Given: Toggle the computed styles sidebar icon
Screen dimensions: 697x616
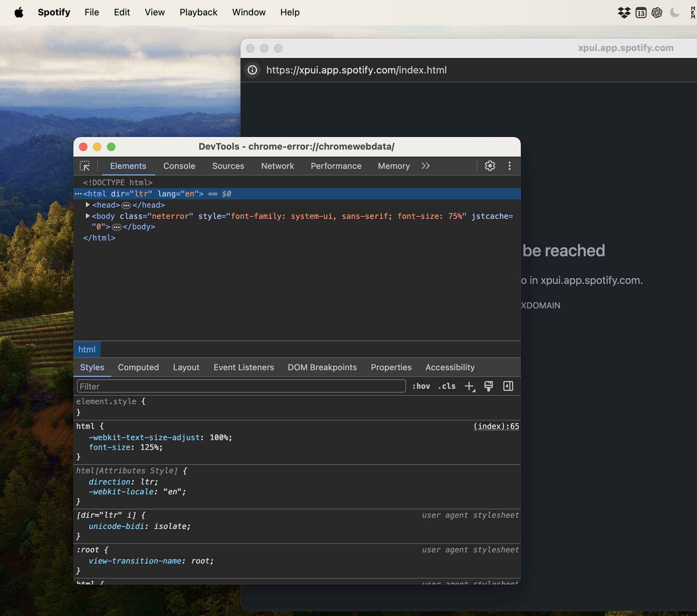Looking at the screenshot, I should [x=508, y=386].
